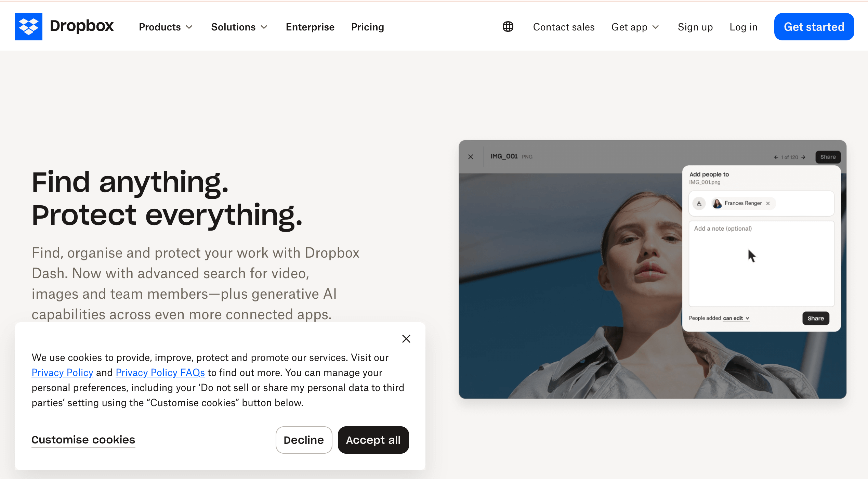
Task: Open Customise cookies settings
Action: pos(83,440)
